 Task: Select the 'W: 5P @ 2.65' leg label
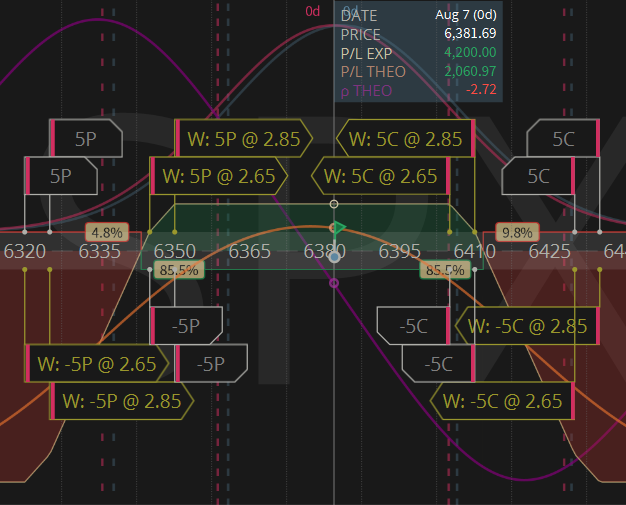(x=218, y=176)
